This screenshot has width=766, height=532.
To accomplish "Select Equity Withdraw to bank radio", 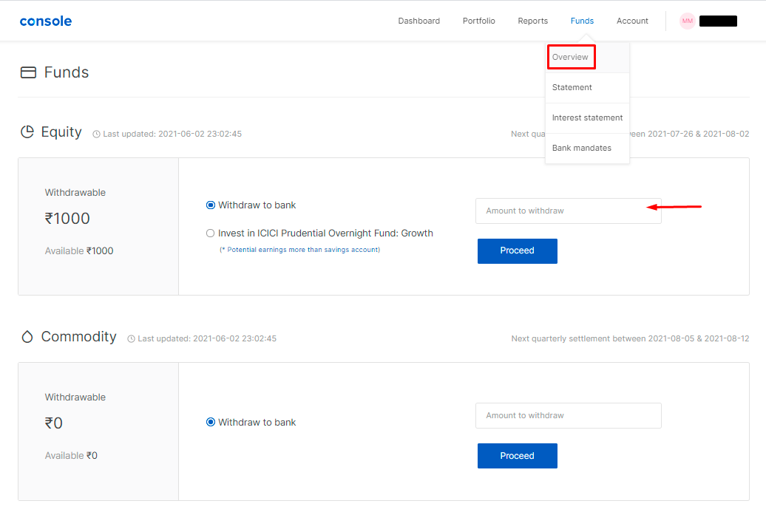I will 211,205.
